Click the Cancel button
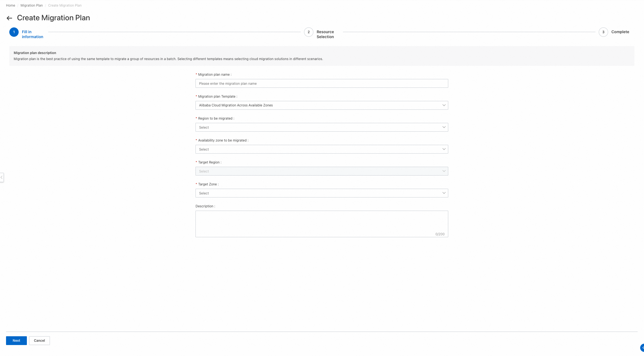The image size is (644, 356). (39, 341)
